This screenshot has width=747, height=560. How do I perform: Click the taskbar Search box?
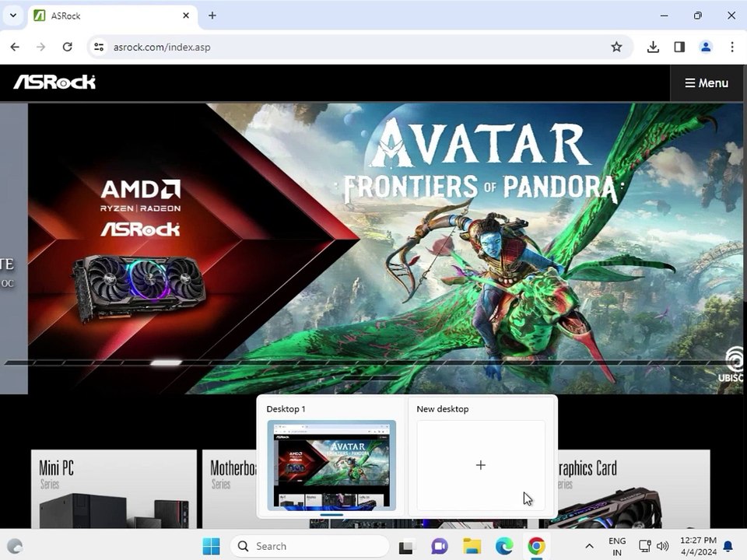pos(310,546)
